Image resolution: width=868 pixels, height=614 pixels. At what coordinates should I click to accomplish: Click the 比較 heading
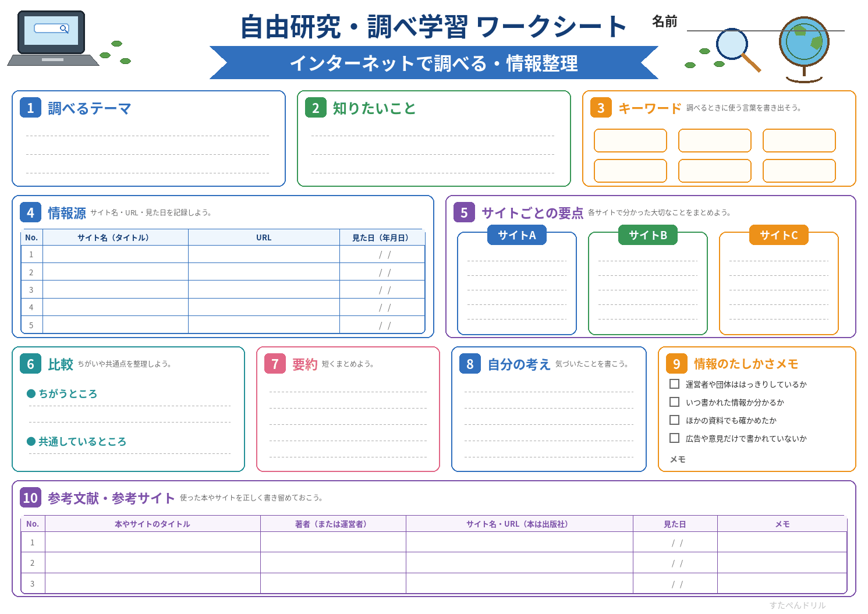point(61,364)
